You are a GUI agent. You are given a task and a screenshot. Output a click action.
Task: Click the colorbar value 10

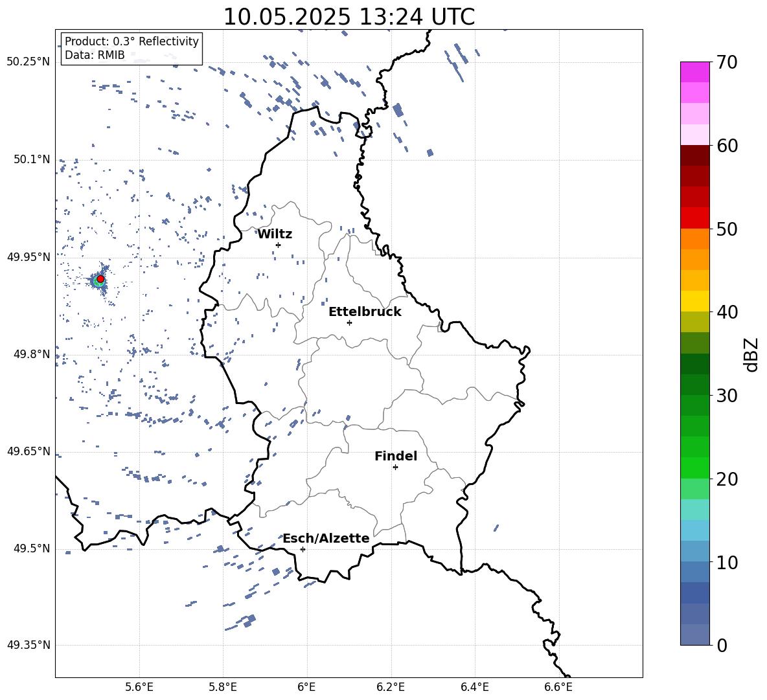pyautogui.click(x=727, y=562)
